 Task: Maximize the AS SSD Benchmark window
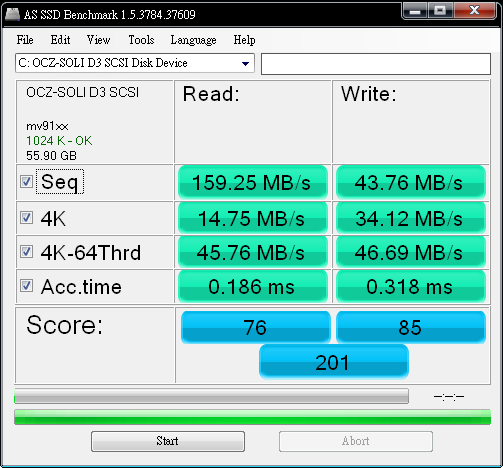pyautogui.click(x=440, y=11)
